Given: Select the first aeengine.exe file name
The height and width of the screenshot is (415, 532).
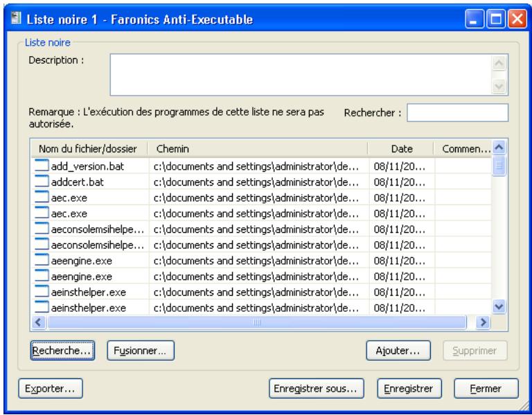Looking at the screenshot, I should pos(82,261).
